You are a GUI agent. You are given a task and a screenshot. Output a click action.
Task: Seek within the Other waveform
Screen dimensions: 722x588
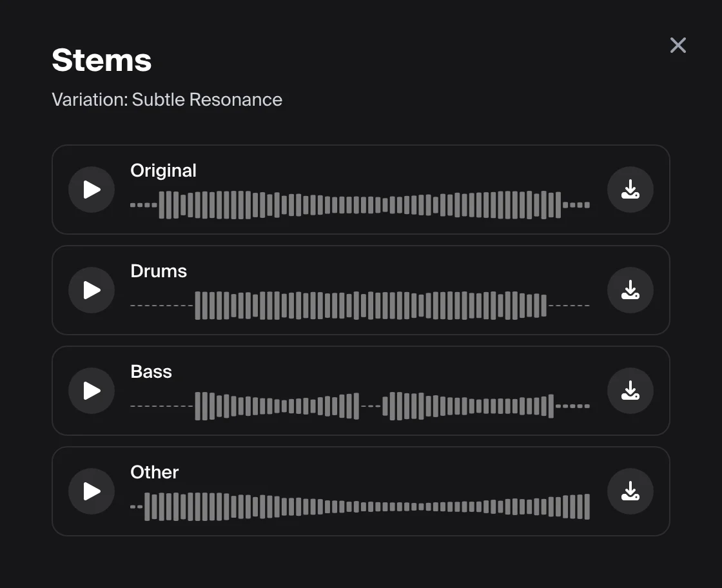pos(360,507)
